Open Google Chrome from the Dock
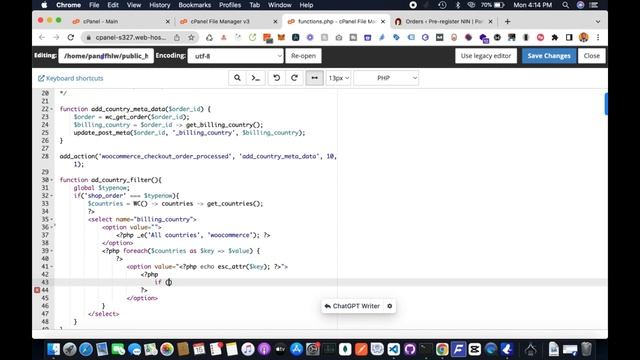 tap(442, 349)
